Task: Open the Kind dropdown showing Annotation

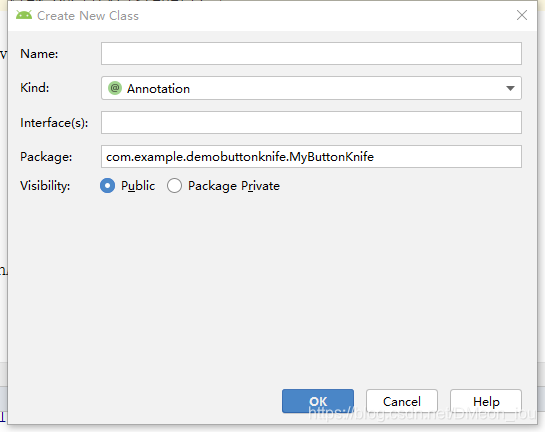Action: pyautogui.click(x=311, y=88)
